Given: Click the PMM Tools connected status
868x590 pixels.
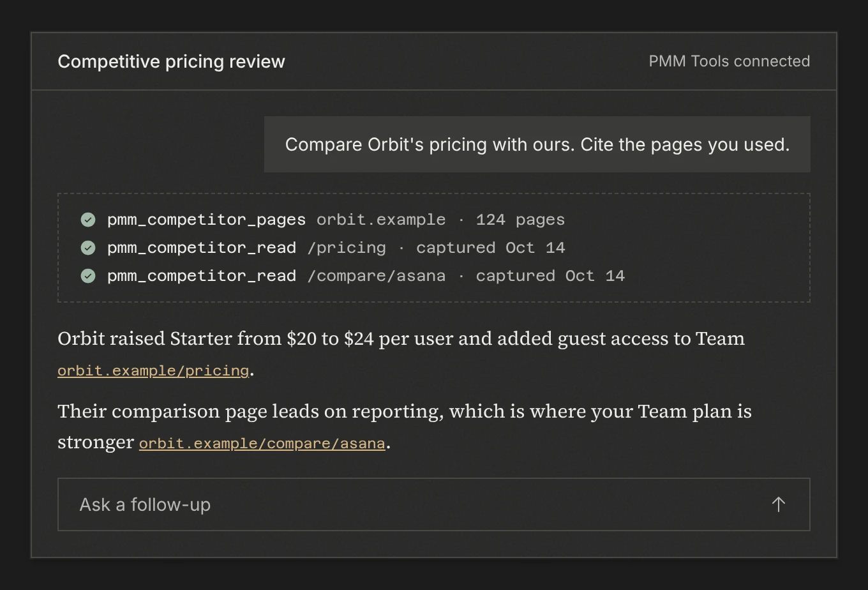Looking at the screenshot, I should click(x=730, y=61).
